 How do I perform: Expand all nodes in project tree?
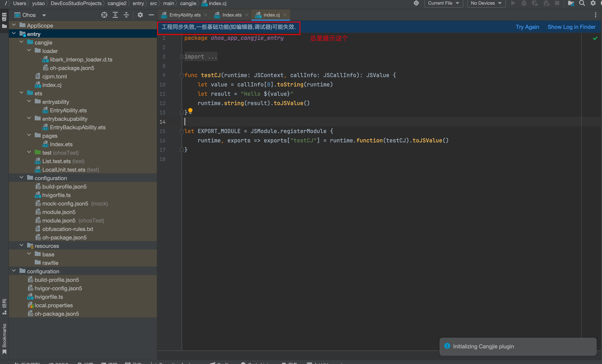click(115, 15)
